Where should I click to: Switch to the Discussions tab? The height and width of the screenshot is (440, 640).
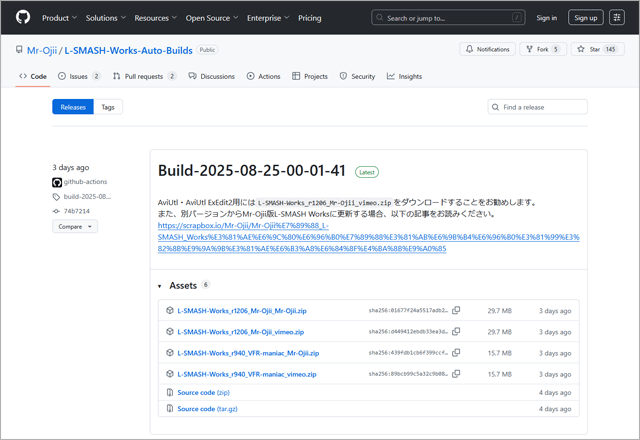click(x=211, y=76)
